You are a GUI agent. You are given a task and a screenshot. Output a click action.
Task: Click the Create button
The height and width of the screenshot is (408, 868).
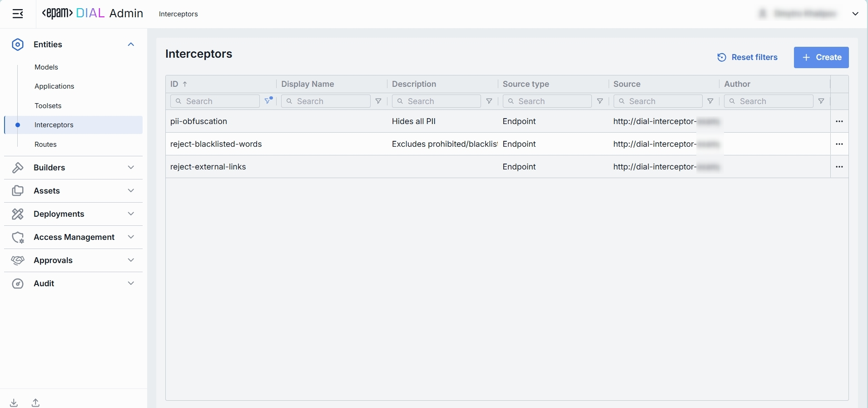pos(821,58)
